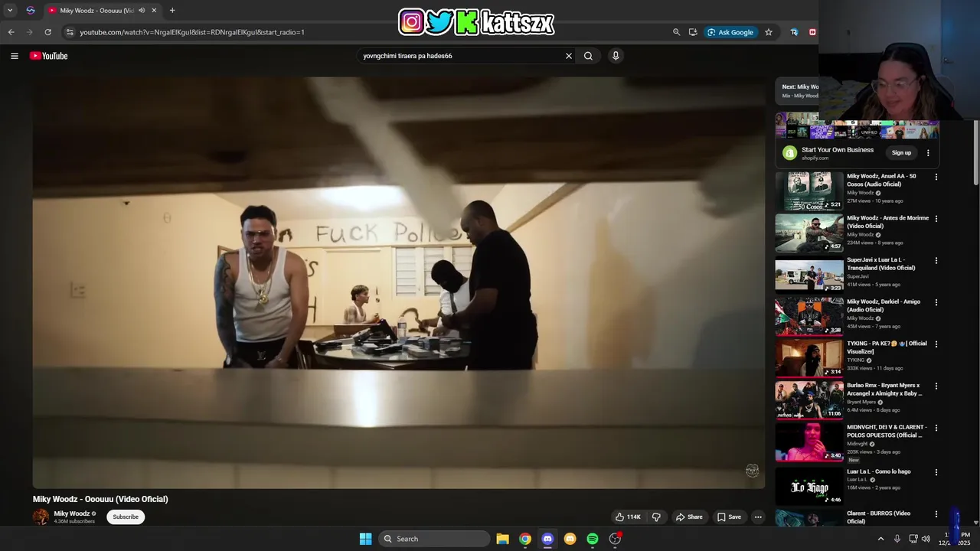The width and height of the screenshot is (980, 551).
Task: Click the browser address bar URL
Action: coord(192,32)
